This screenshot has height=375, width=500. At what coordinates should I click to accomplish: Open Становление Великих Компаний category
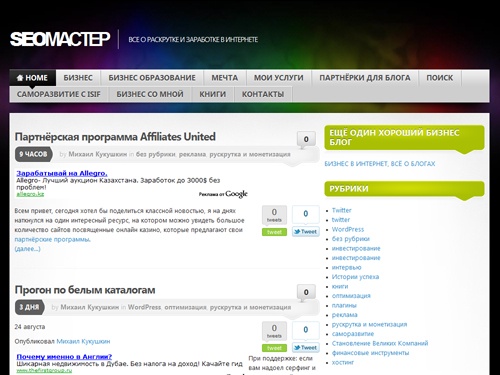click(380, 343)
